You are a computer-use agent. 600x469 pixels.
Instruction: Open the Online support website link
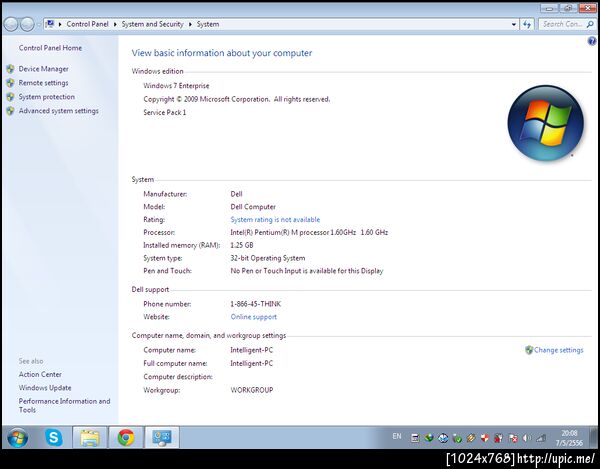(x=253, y=317)
